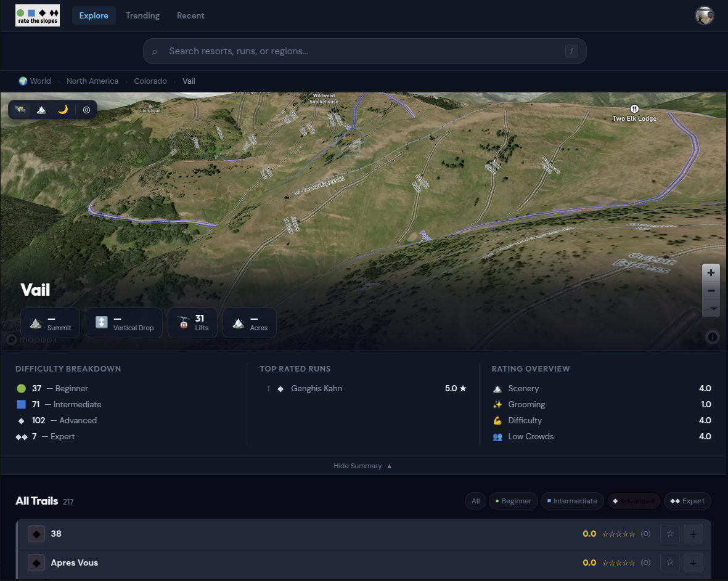Viewport: 728px width, 581px height.
Task: Focus the search resorts input field
Action: [364, 51]
